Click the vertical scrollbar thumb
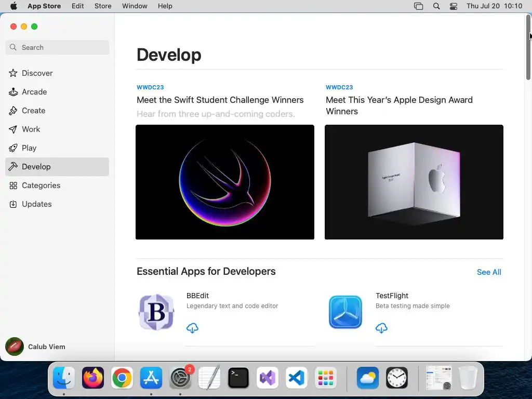 coord(528,47)
